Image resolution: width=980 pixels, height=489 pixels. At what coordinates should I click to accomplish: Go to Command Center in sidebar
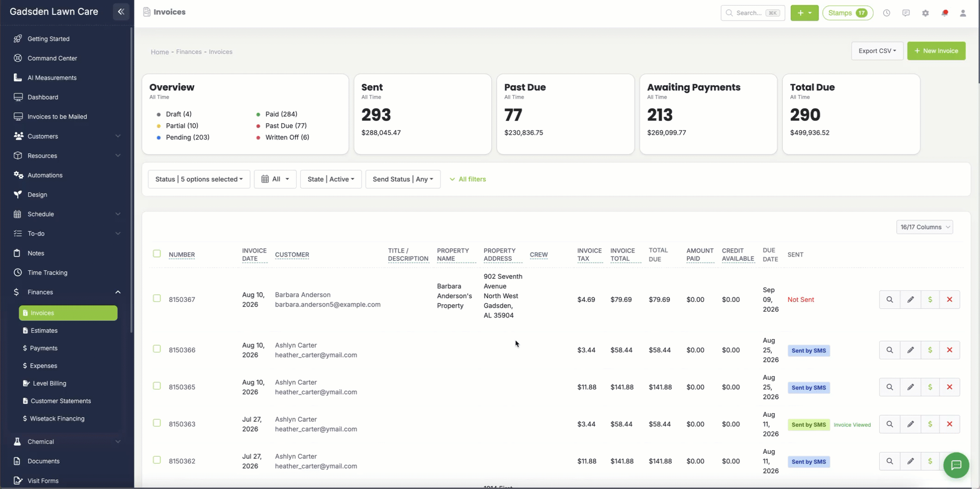tap(52, 58)
